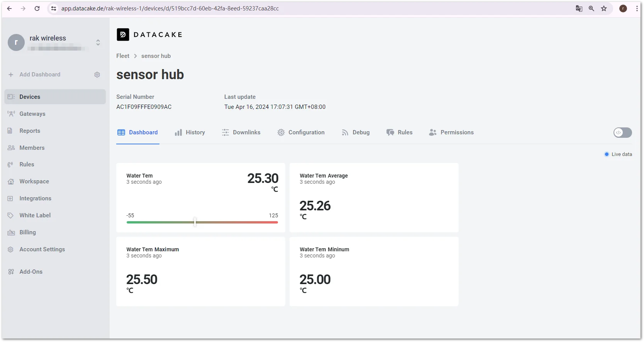644x342 pixels.
Task: Click the Gateways antenna icon
Action: click(x=11, y=114)
